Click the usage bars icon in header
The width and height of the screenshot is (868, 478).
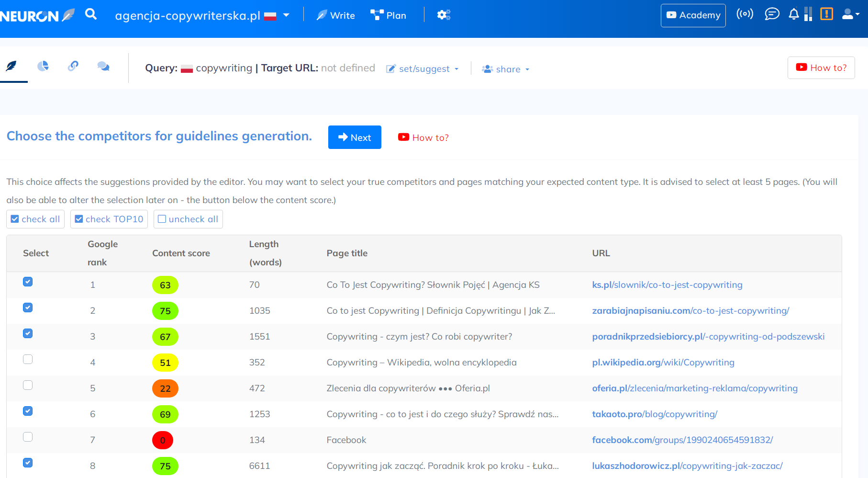click(808, 14)
